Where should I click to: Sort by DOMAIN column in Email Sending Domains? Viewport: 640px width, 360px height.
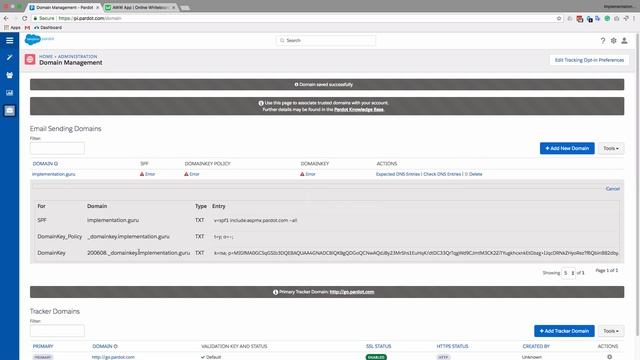click(45, 163)
